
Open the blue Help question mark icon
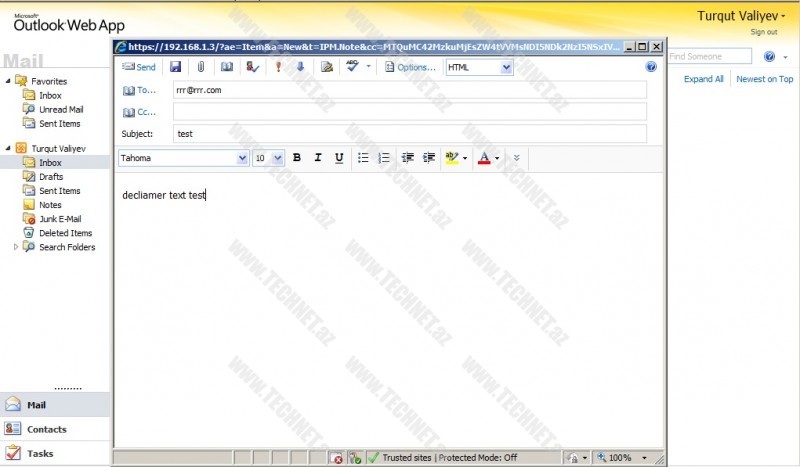click(651, 67)
